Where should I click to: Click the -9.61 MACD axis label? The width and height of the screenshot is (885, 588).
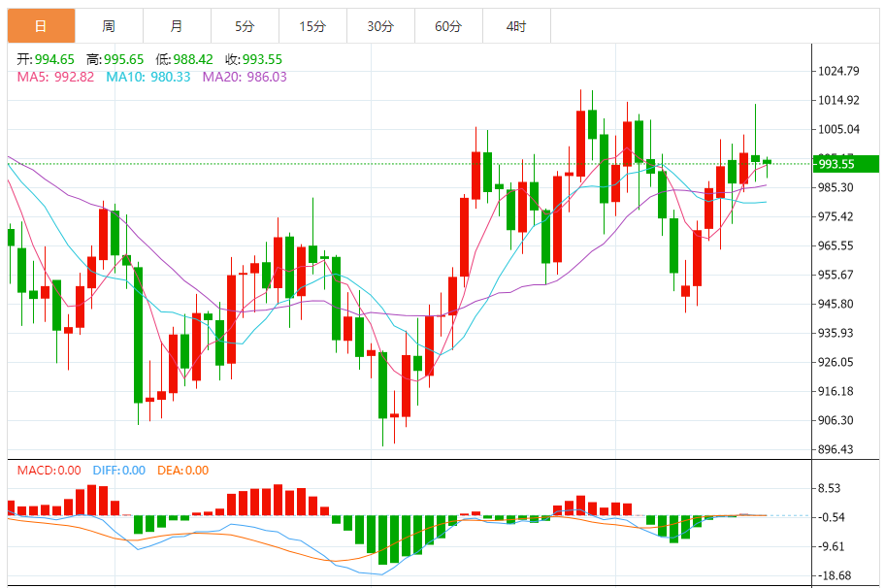pos(831,546)
